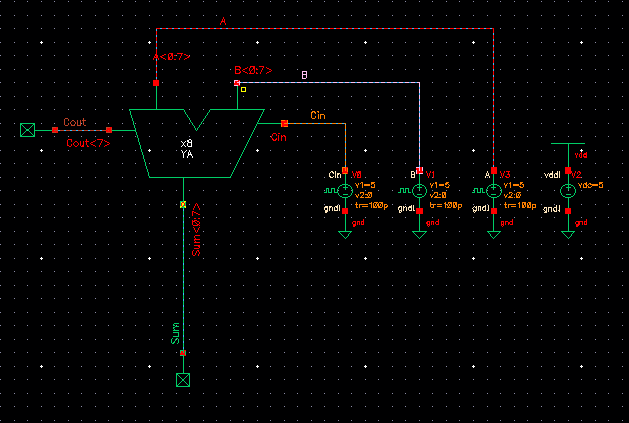This screenshot has width=629, height=423.
Task: Select the top terminal node of V3
Action: [x=494, y=171]
